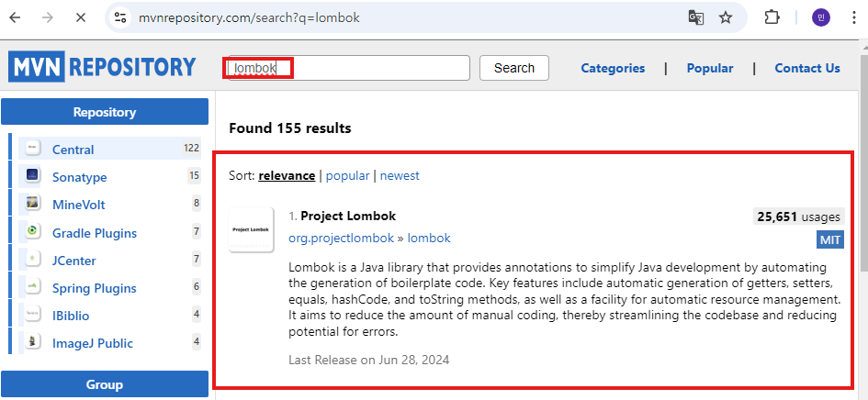Click the ImageJ Public icon
Screen dimensions: 868x400
tap(32, 340)
